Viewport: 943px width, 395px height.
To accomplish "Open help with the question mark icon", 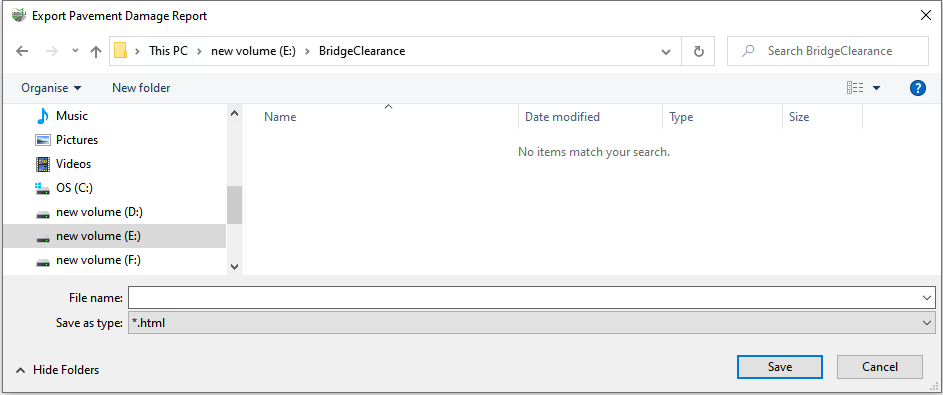I will tap(917, 88).
